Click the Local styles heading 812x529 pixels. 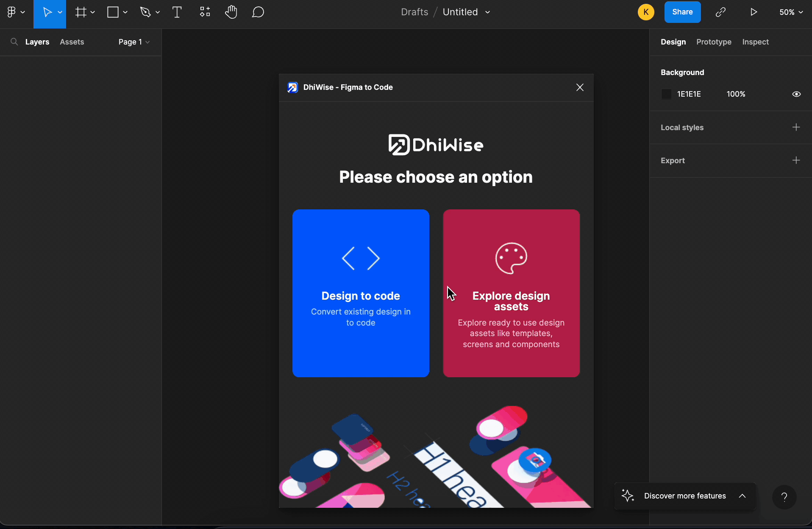pyautogui.click(x=682, y=128)
